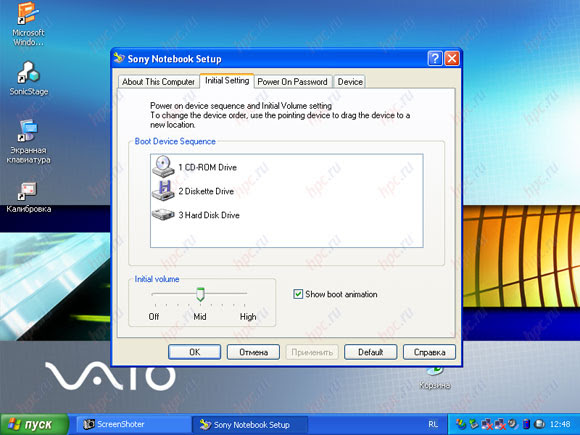Click the Справка help button
Image resolution: width=580 pixels, height=435 pixels.
(429, 352)
